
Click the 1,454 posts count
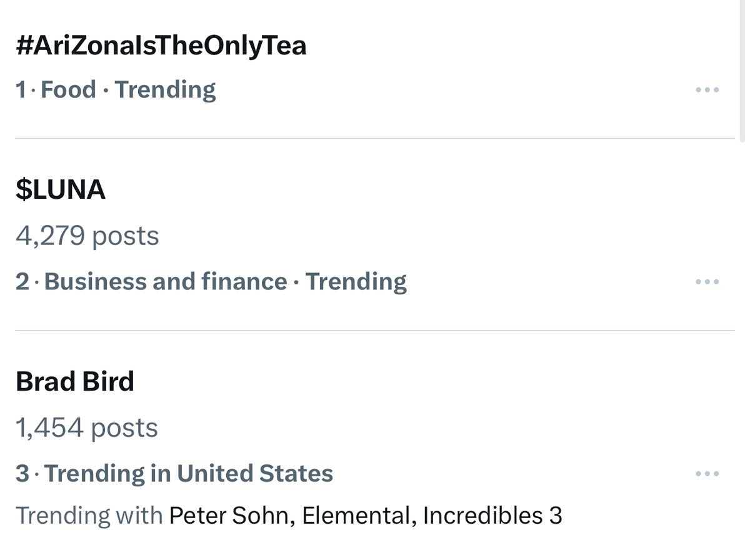(87, 428)
